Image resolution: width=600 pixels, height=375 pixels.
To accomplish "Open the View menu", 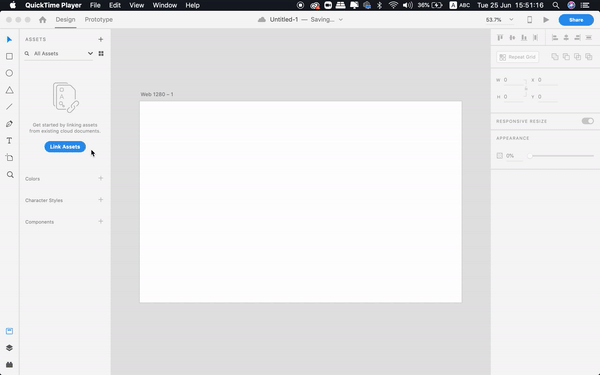I will pyautogui.click(x=137, y=5).
